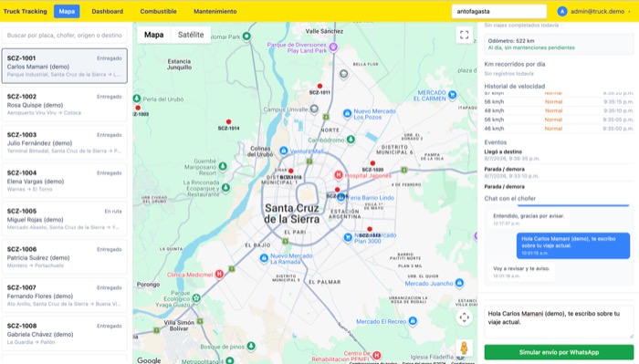Image resolution: width=639 pixels, height=364 pixels.
Task: Click the Güembé Mariposario Resort icon
Action: pos(223,166)
